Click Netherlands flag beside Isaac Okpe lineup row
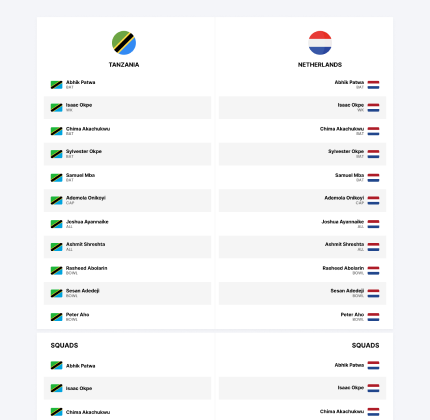Image resolution: width=430 pixels, height=420 pixels. tap(373, 108)
